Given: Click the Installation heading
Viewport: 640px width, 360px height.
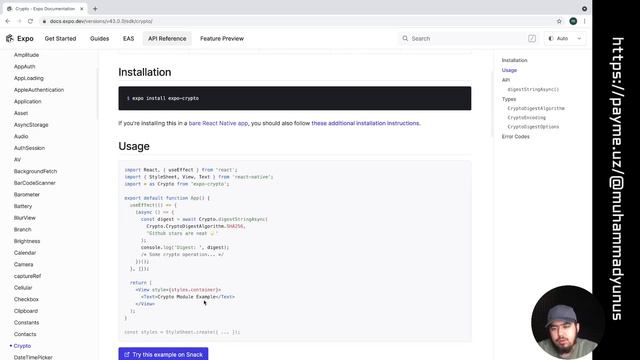Looking at the screenshot, I should (x=144, y=72).
